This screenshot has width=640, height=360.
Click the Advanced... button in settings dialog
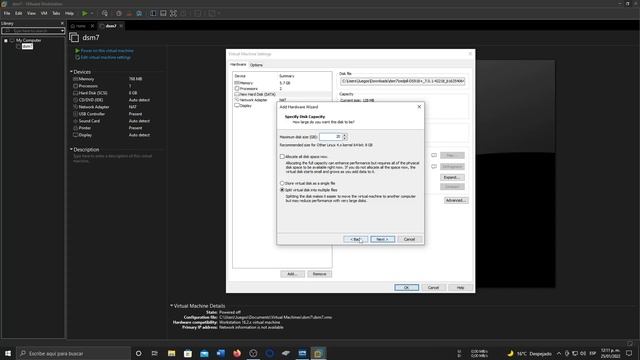[456, 200]
